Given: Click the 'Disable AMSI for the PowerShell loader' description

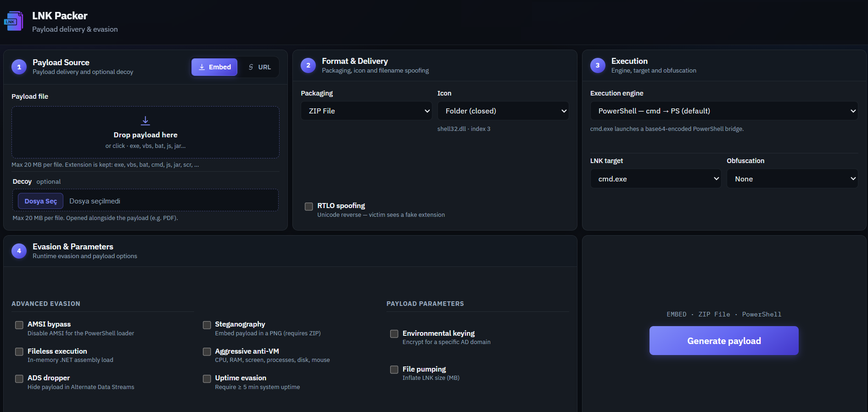Looking at the screenshot, I should click(81, 333).
